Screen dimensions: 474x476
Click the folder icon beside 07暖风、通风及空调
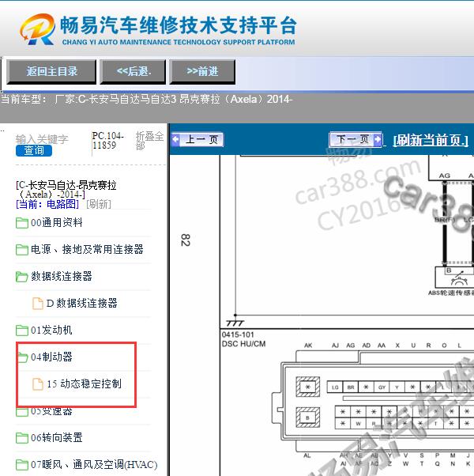22,465
